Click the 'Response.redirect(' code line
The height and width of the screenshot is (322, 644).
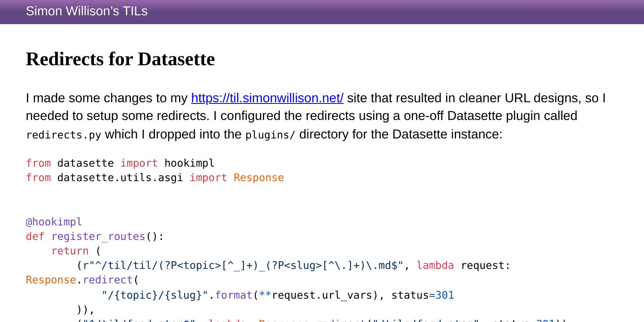pos(82,280)
